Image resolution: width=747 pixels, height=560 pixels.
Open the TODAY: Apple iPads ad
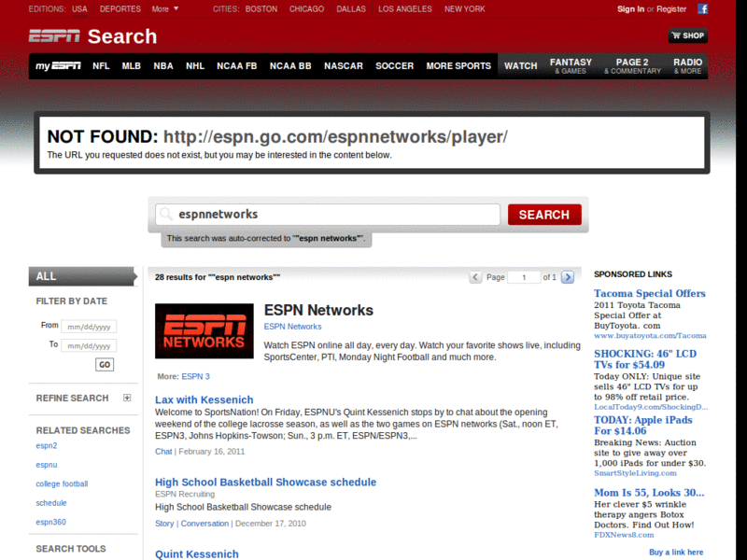[x=642, y=426]
